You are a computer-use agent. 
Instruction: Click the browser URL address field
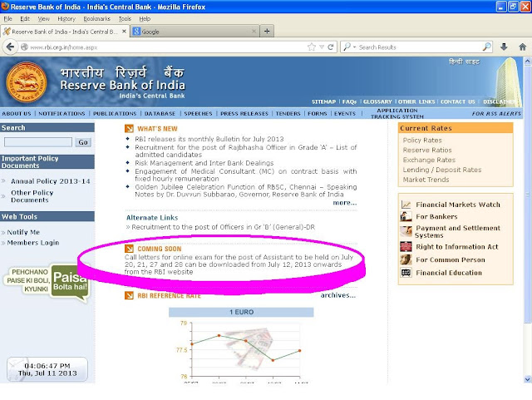[x=163, y=47]
